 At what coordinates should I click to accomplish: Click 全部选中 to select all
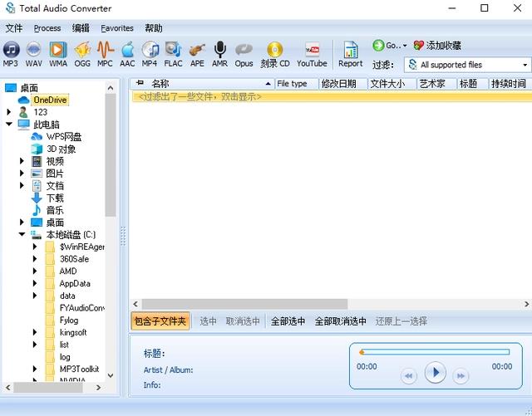coord(288,321)
